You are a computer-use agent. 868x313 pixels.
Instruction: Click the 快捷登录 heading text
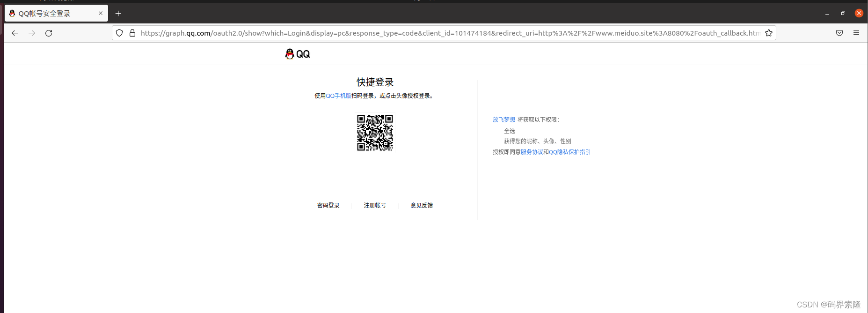coord(375,82)
